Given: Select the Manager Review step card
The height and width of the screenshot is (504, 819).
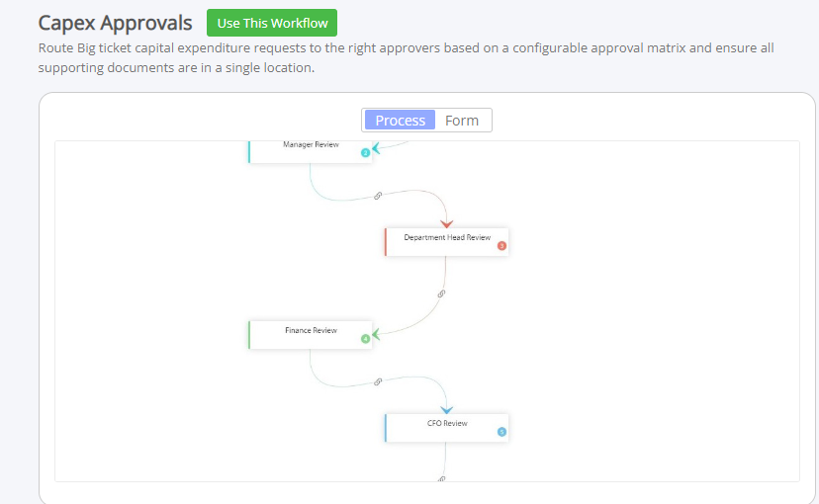Looking at the screenshot, I should (311, 152).
